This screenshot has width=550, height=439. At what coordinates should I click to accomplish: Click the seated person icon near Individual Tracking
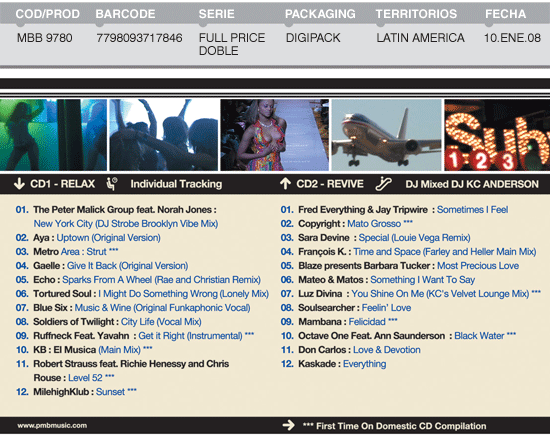coord(112,184)
